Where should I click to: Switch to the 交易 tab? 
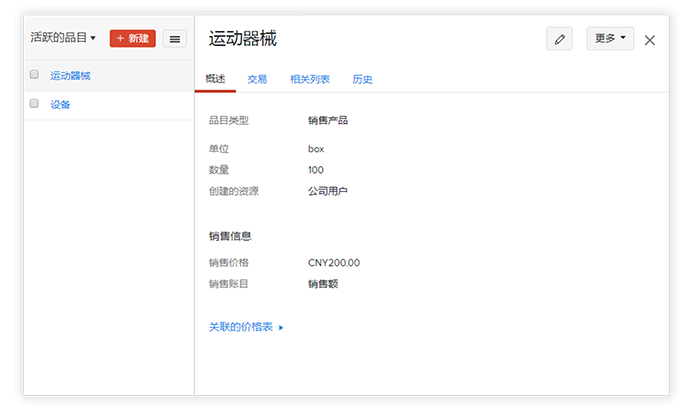[257, 79]
